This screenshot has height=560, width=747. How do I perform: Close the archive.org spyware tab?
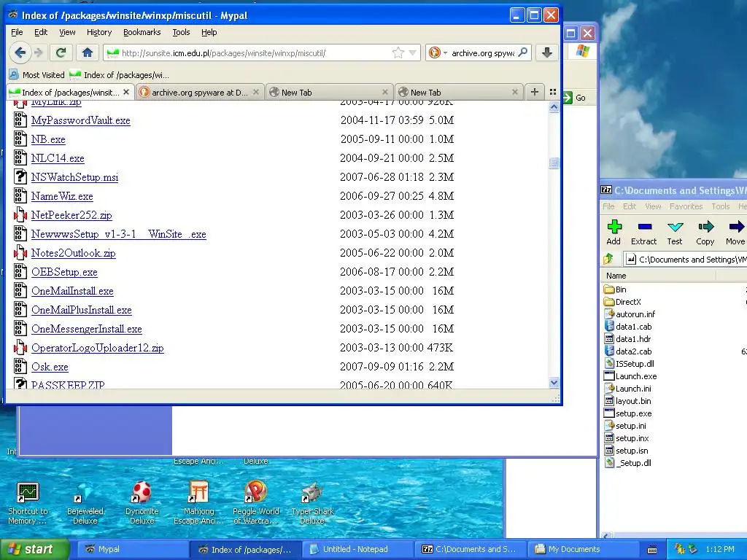[256, 92]
